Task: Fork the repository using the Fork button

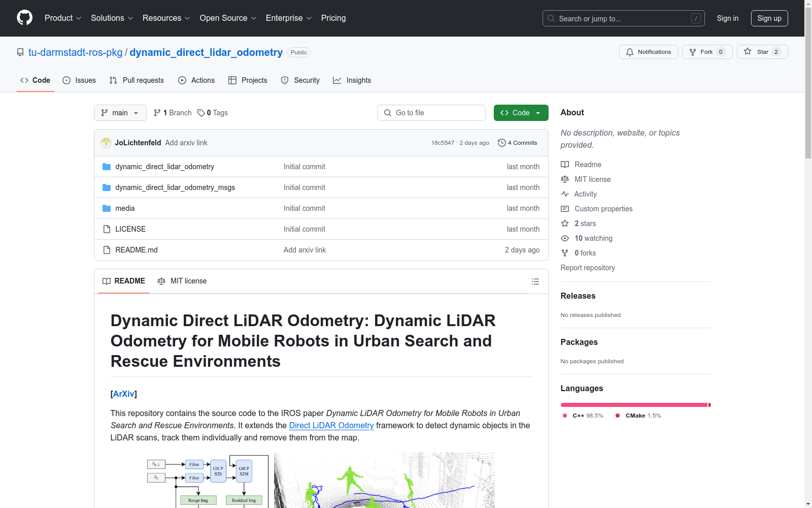Action: point(707,52)
